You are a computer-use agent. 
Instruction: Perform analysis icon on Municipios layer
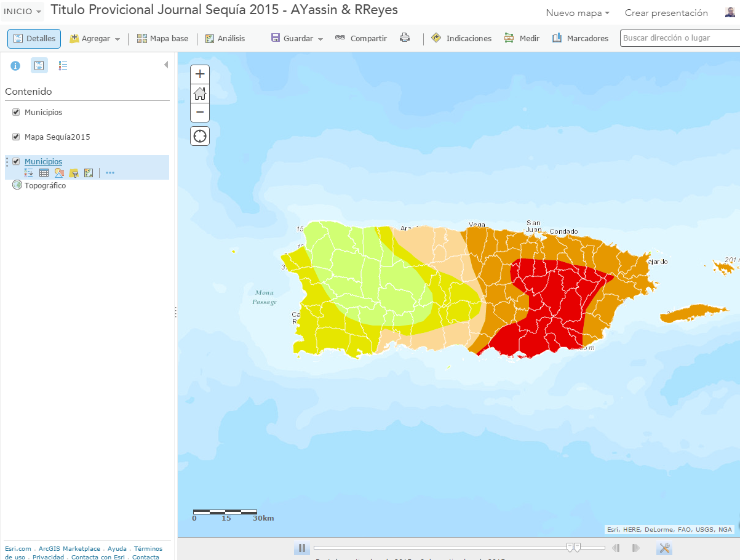89,173
